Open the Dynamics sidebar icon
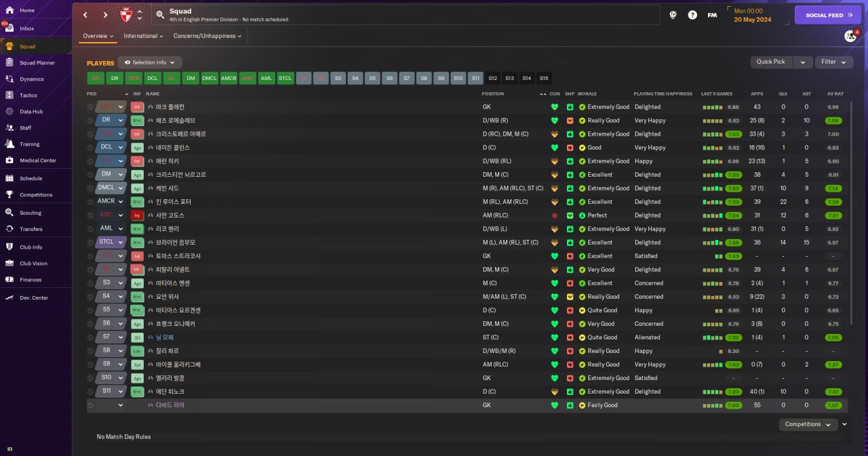The width and height of the screenshot is (868, 456). click(9, 79)
